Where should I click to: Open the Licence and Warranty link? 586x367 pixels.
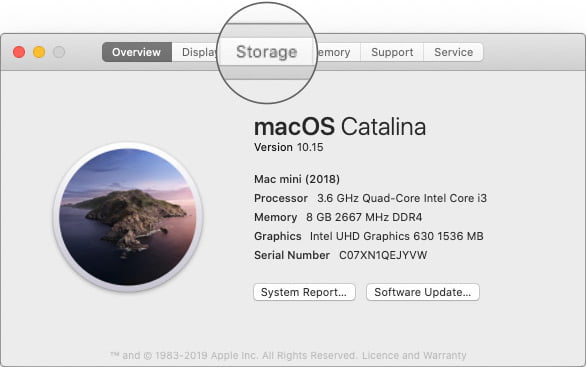click(x=414, y=355)
